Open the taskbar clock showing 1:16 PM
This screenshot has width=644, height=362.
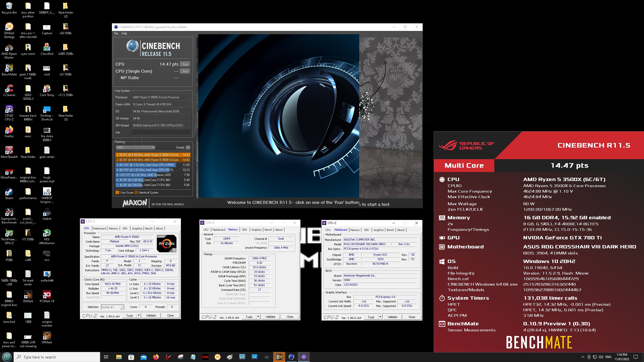pos(622,357)
